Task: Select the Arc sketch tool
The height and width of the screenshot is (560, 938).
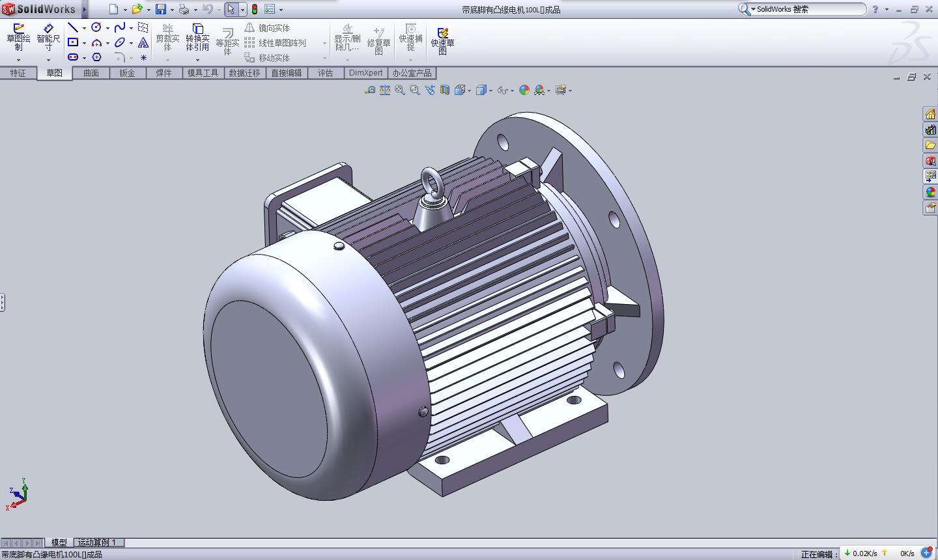Action: click(x=96, y=42)
